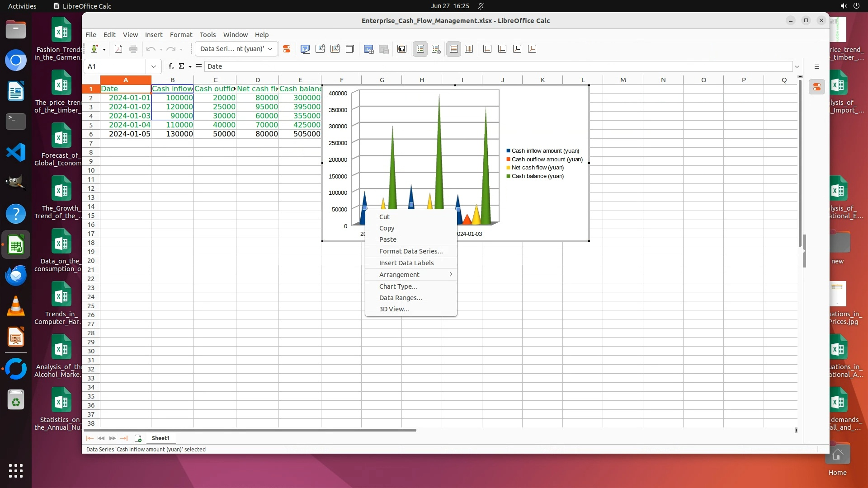Click the horizontal scrollbar thumb
Image resolution: width=868 pixels, height=488 pixels.
pyautogui.click(x=249, y=430)
